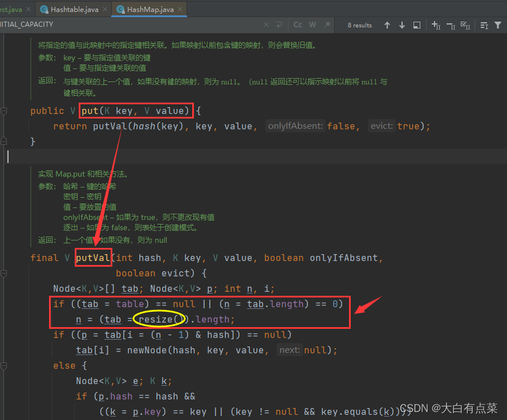Screen dimensions: 507x420
Task: Close the Hashtable.java tab
Action: click(x=105, y=9)
